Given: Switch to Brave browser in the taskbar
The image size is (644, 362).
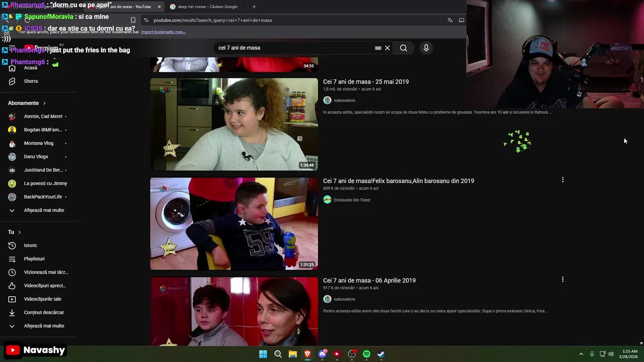Looking at the screenshot, I should pyautogui.click(x=307, y=354).
